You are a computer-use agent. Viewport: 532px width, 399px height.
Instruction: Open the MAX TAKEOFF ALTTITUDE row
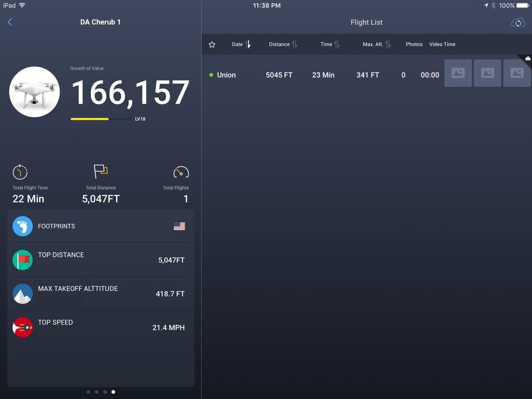click(101, 293)
